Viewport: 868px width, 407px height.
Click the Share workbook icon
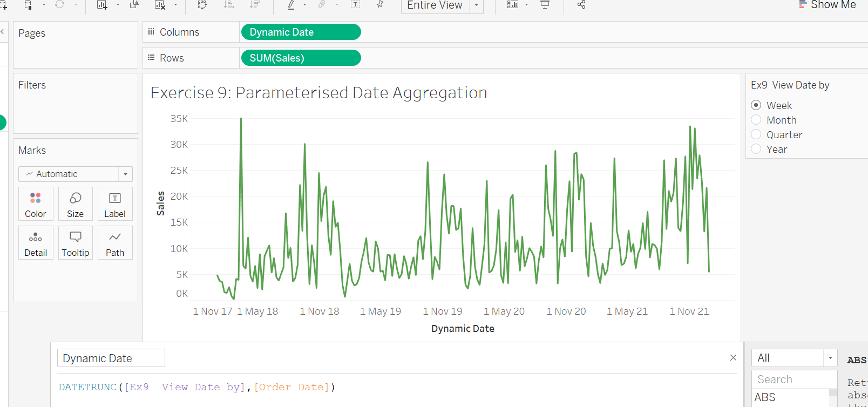point(581,5)
